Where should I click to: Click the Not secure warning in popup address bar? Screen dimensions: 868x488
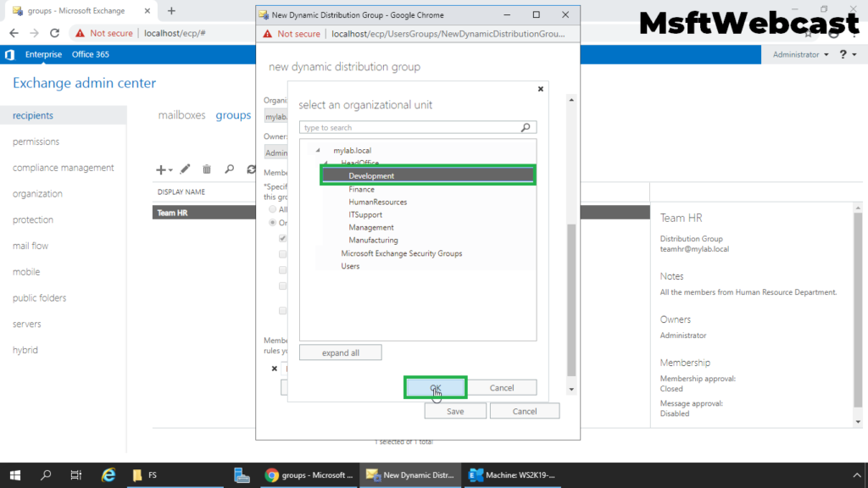[292, 34]
